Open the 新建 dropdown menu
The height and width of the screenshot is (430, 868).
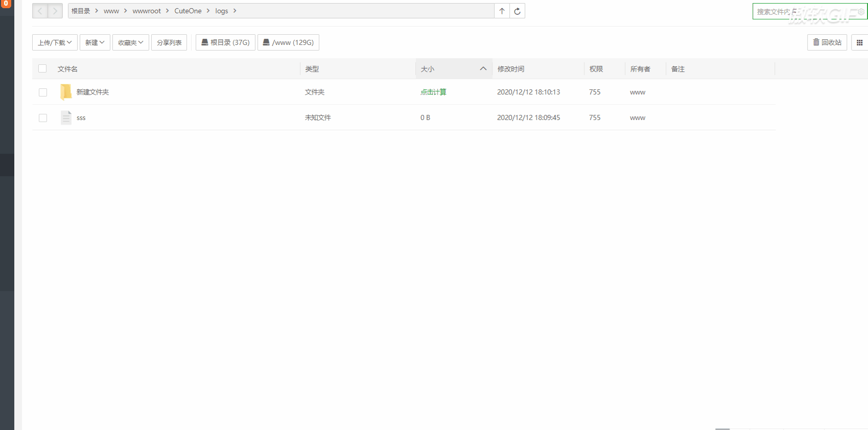point(95,42)
